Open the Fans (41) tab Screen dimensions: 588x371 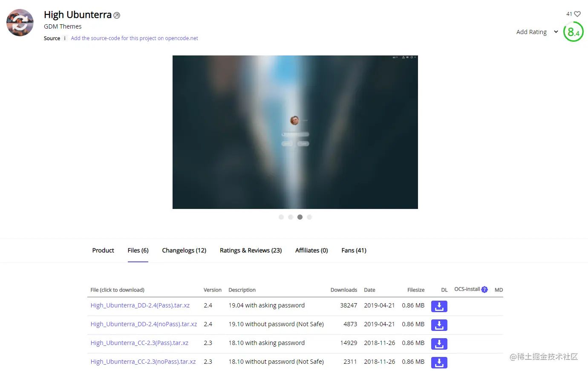click(354, 250)
